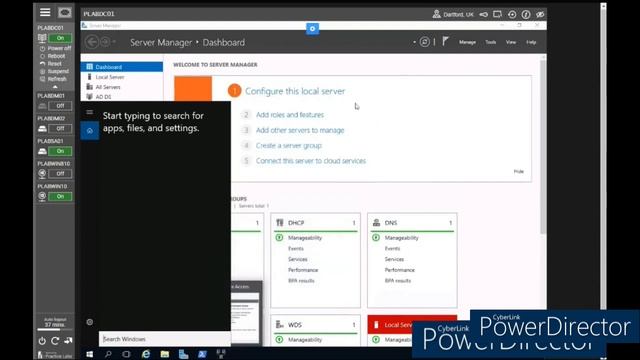The width and height of the screenshot is (640, 360).
Task: Click WDS tile header
Action: [316, 325]
